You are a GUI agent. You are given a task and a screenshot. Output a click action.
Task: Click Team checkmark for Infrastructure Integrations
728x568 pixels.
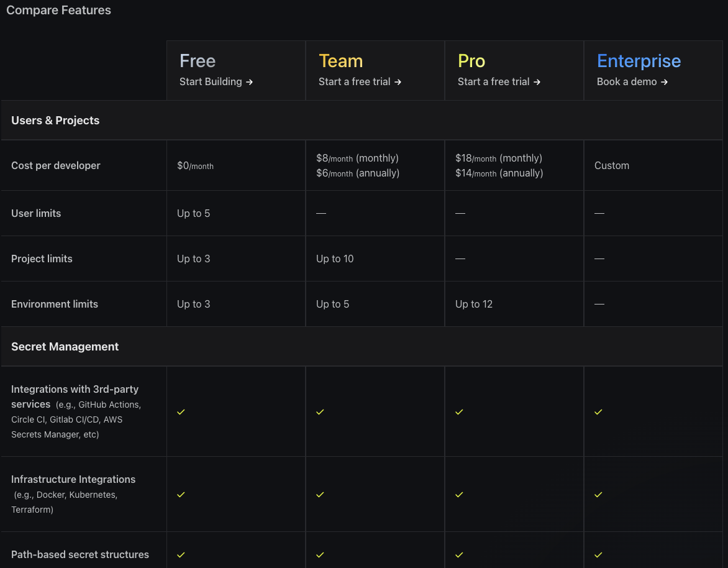pyautogui.click(x=320, y=495)
